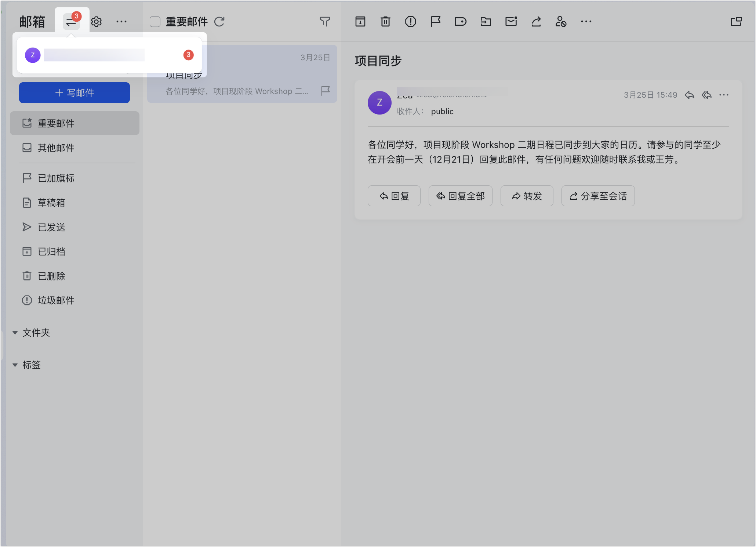Screen dimensions: 756x547
Task: Toggle the flag on the 项目同步 list item
Action: coord(325,91)
